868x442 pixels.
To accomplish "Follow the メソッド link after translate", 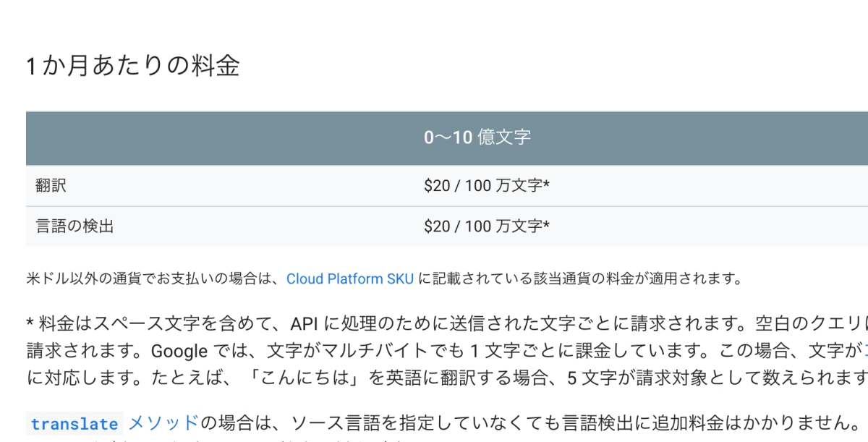I will pos(163,422).
